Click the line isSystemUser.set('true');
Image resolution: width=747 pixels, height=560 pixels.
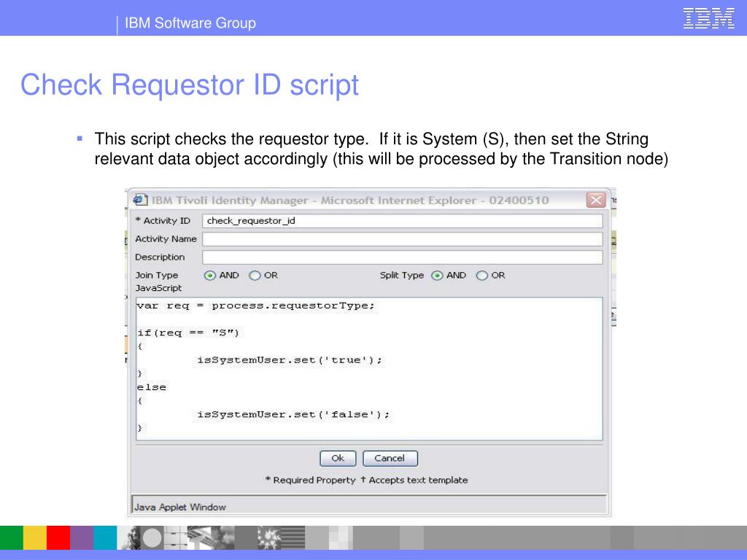(x=290, y=360)
